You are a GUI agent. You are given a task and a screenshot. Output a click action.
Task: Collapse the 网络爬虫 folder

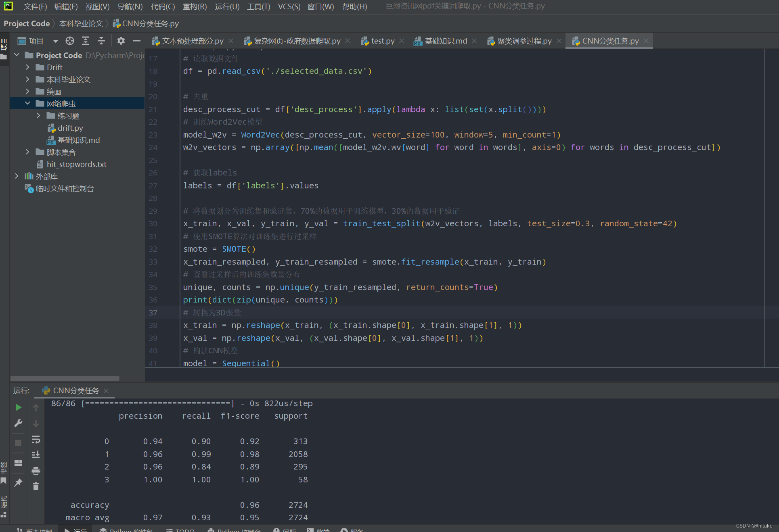[x=27, y=104]
